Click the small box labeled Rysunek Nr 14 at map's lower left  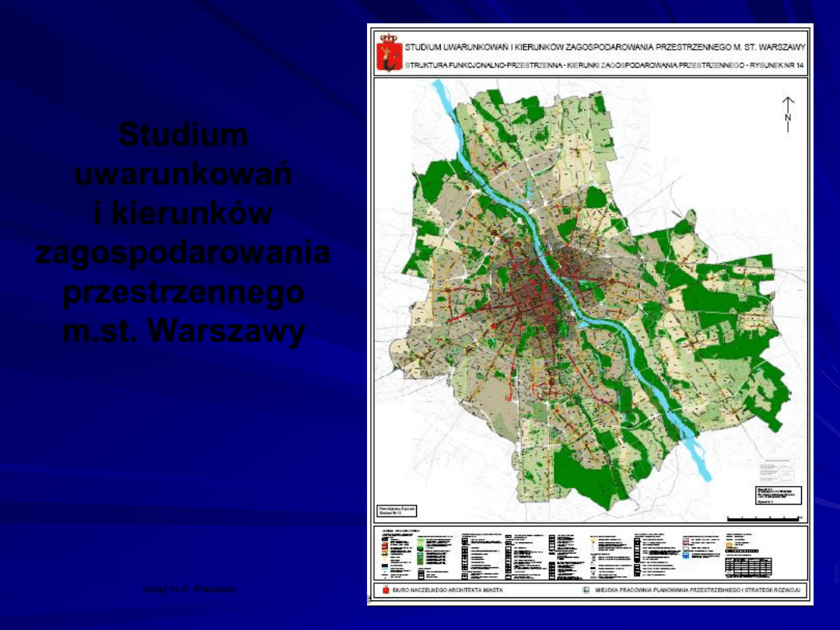[x=397, y=510]
